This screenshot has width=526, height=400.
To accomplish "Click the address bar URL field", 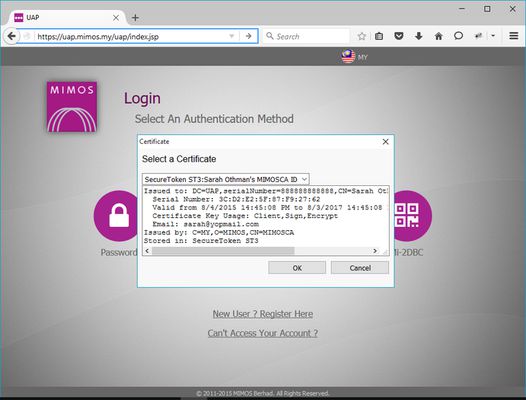I will (x=131, y=36).
